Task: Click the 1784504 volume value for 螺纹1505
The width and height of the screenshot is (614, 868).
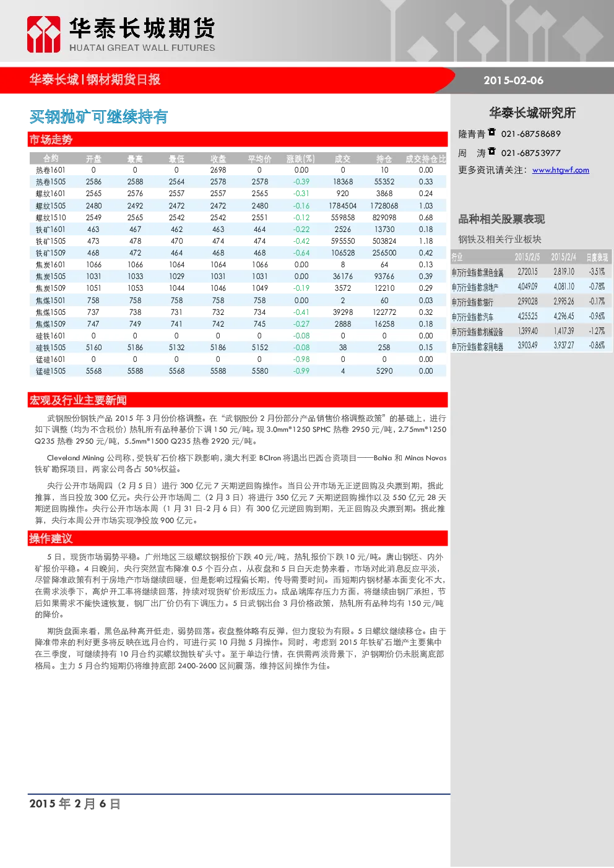Action: (x=342, y=206)
